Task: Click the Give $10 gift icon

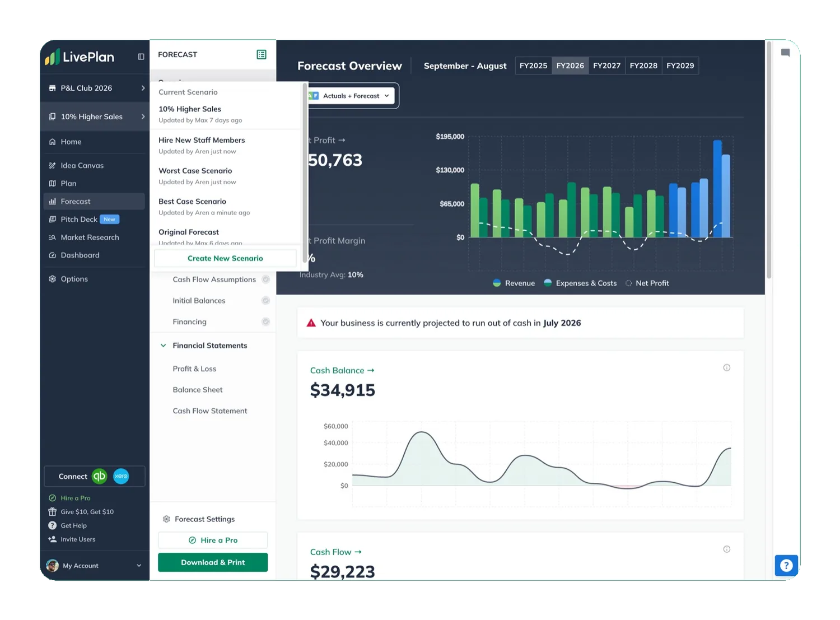Action: pyautogui.click(x=52, y=511)
